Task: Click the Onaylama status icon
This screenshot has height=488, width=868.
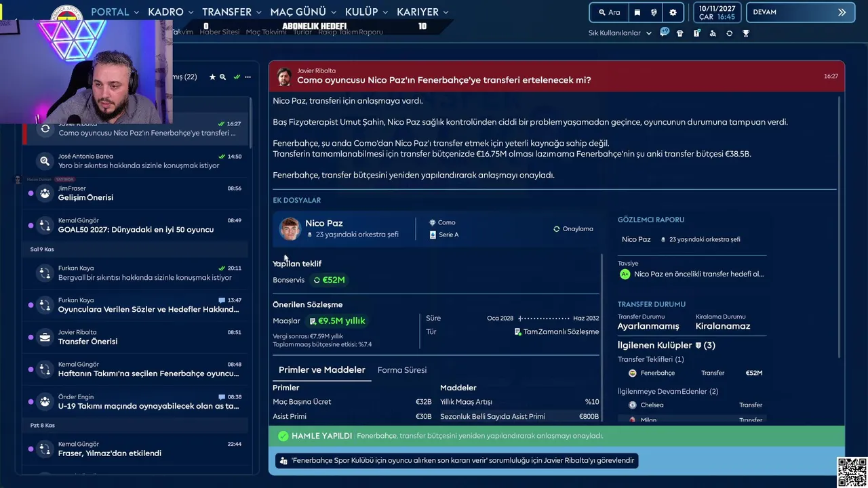Action: pyautogui.click(x=557, y=229)
